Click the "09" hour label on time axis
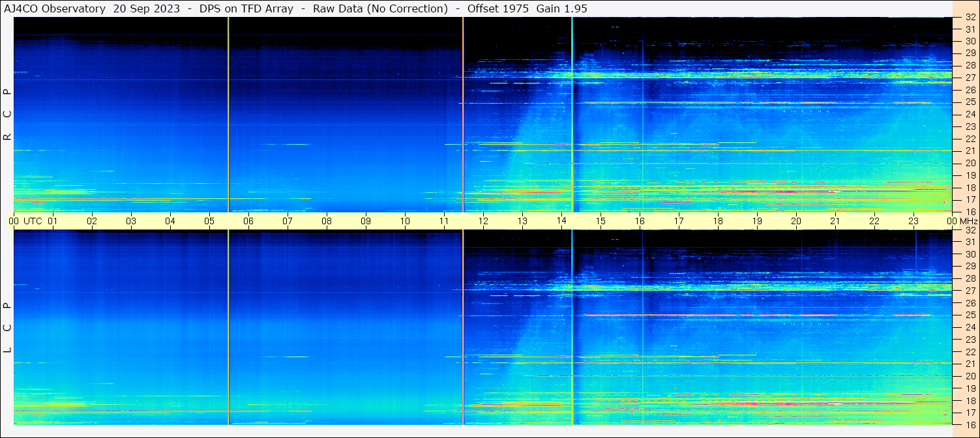Image resolution: width=980 pixels, height=438 pixels. click(x=366, y=221)
